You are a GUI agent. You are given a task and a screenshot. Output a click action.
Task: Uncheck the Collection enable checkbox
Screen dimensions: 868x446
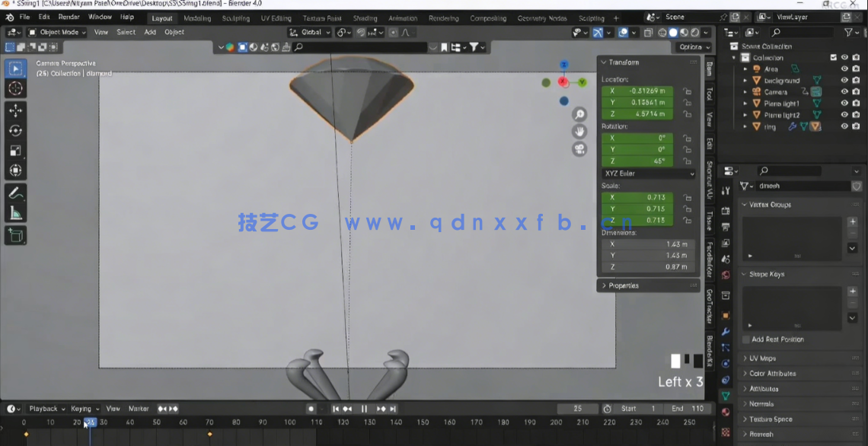[x=834, y=57]
